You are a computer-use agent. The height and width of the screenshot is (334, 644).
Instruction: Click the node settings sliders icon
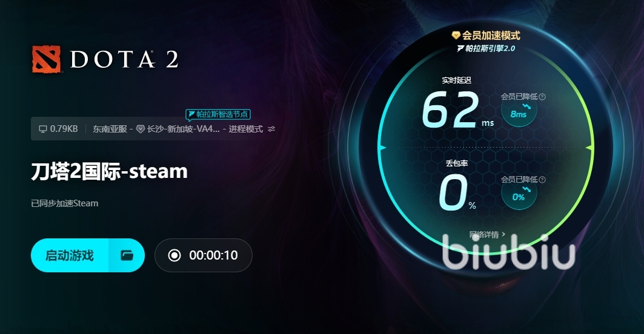pyautogui.click(x=271, y=129)
